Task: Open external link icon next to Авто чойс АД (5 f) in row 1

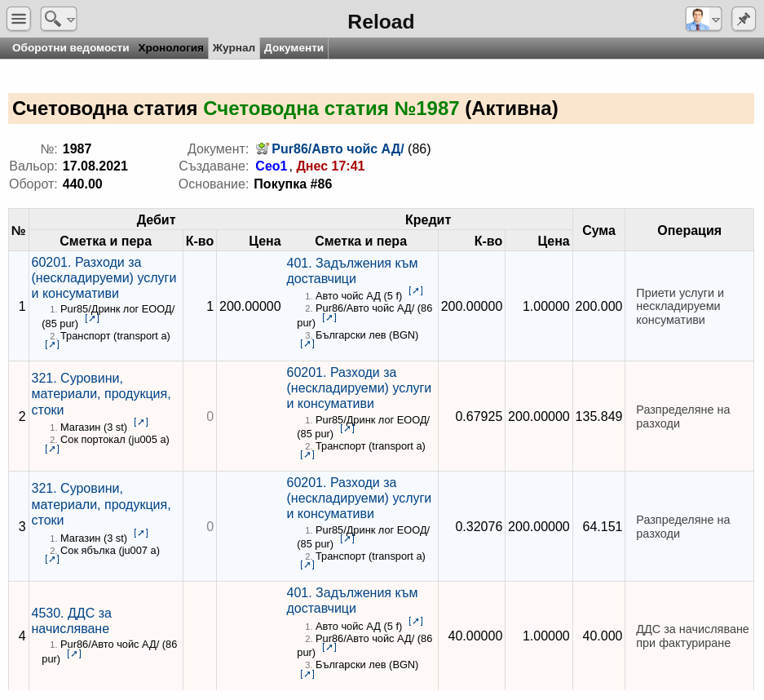Action: pyautogui.click(x=416, y=291)
